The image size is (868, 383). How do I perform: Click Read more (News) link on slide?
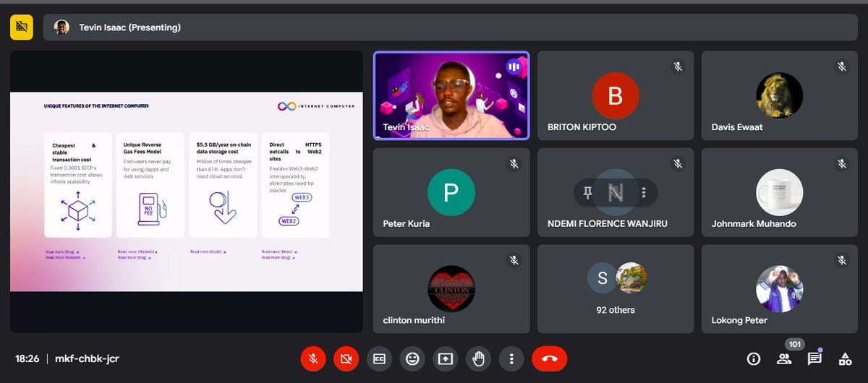(280, 252)
